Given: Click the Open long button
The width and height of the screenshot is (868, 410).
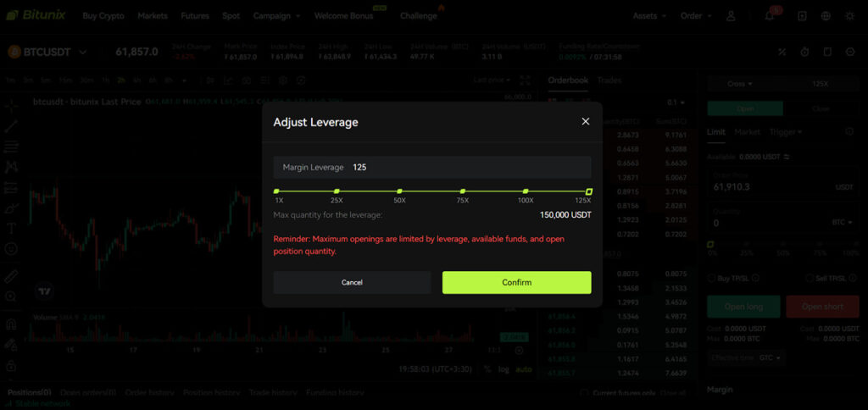Looking at the screenshot, I should tap(743, 307).
